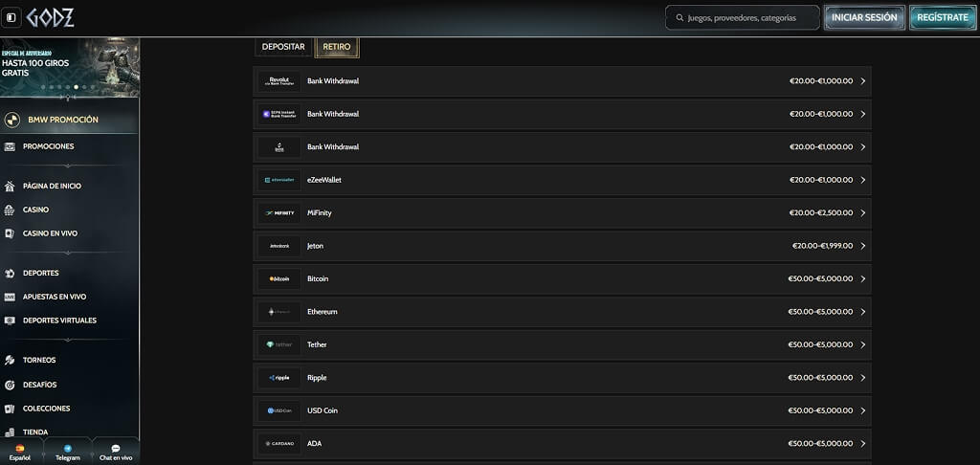Expand the Bitcoin row chevron

(x=862, y=278)
